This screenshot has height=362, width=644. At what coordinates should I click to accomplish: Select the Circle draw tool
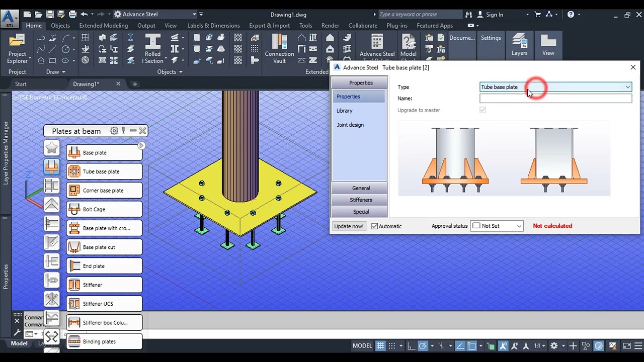click(65, 49)
